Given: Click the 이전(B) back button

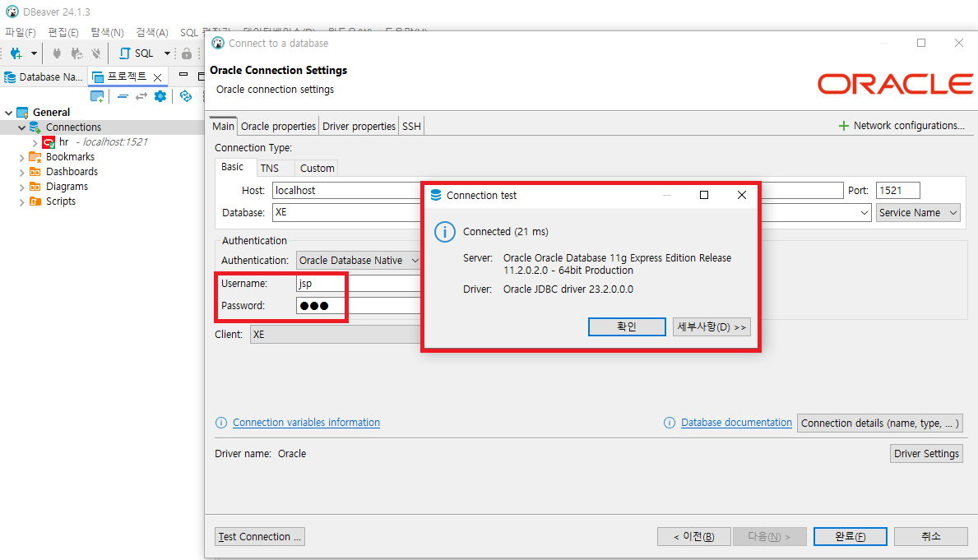Looking at the screenshot, I should [693, 537].
